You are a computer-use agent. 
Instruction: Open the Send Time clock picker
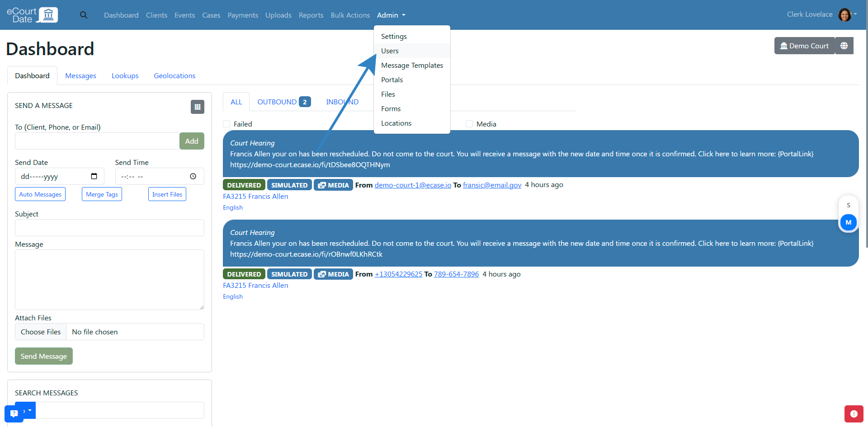[x=193, y=176]
